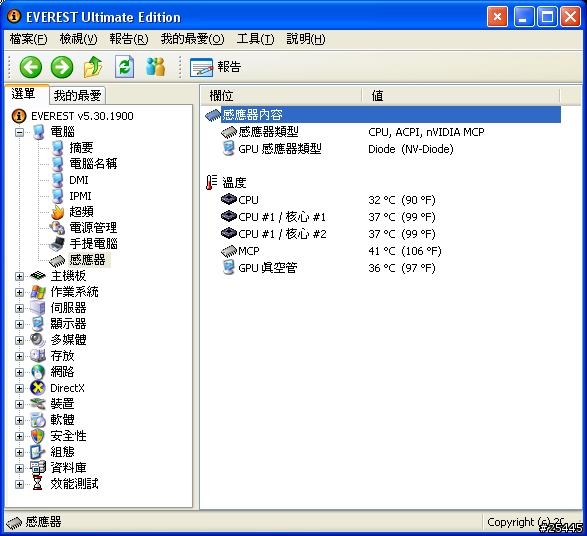Click the drive icon beside 存放
Screen dimensions: 587x536
tap(37, 356)
